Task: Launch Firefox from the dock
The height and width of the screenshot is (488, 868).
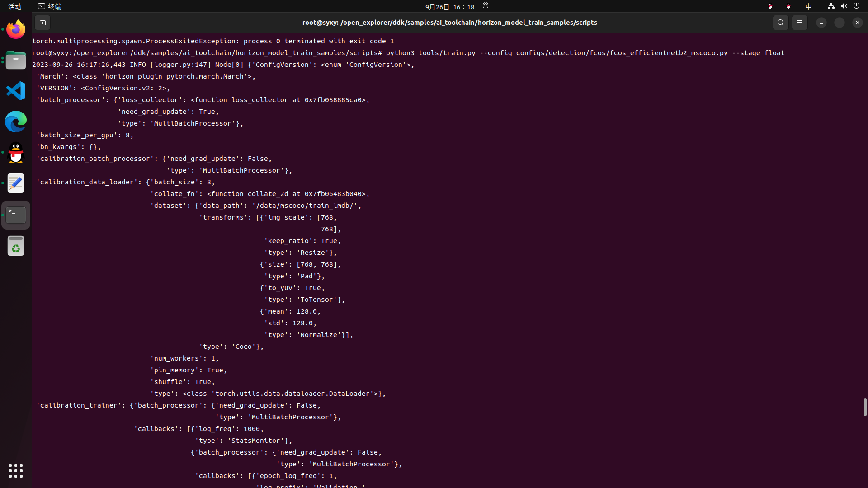Action: pos(16,29)
